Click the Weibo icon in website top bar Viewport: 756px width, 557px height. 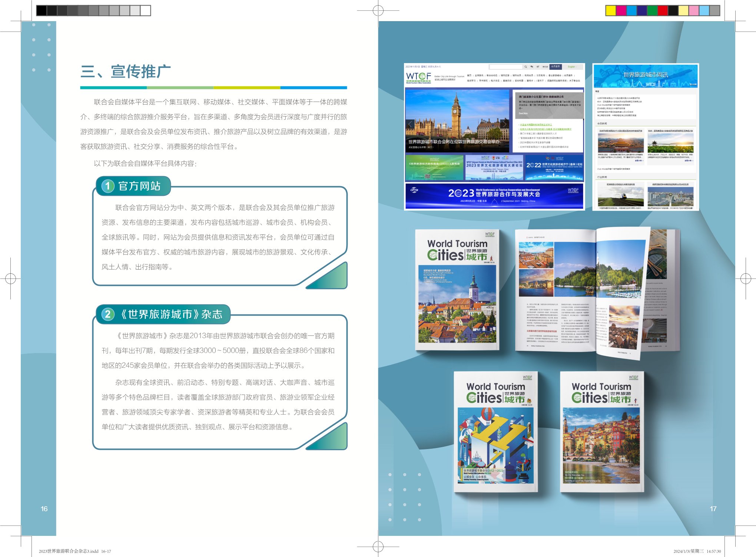click(x=538, y=67)
